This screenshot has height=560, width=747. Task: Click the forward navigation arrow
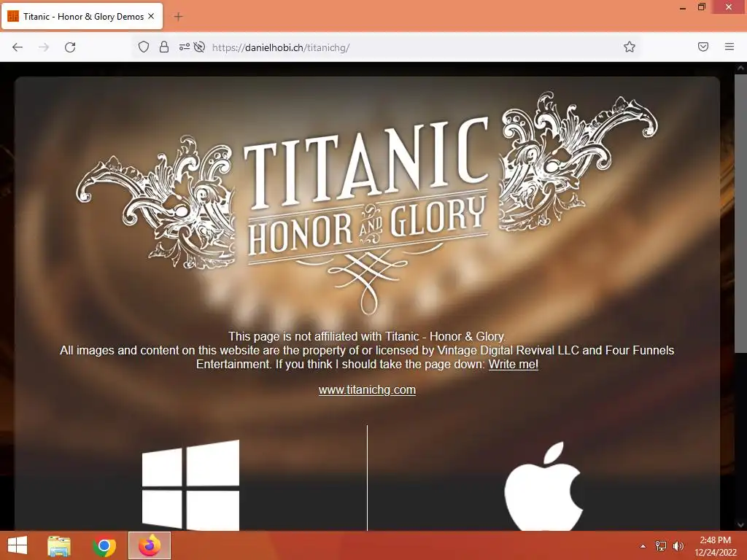click(x=44, y=47)
